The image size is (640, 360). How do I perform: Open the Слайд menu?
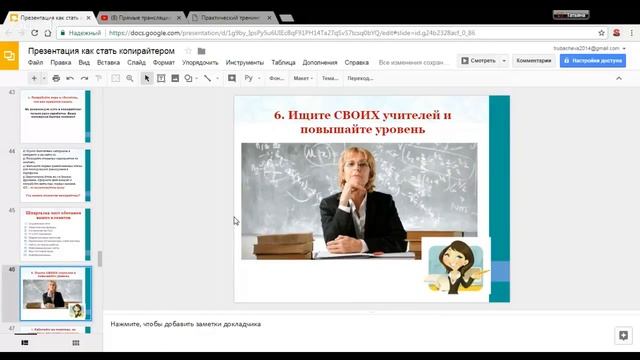tap(136, 62)
